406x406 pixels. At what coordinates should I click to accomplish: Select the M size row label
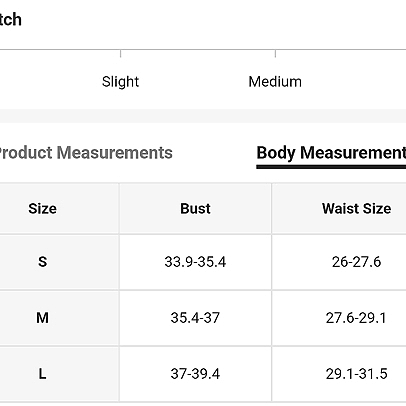(x=42, y=318)
